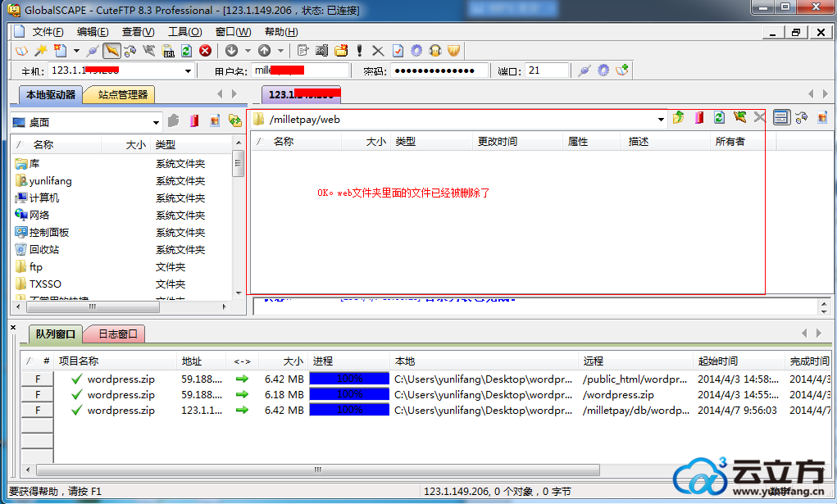Click remote pane orange folder with green arrow icon
The image size is (837, 504).
click(739, 117)
